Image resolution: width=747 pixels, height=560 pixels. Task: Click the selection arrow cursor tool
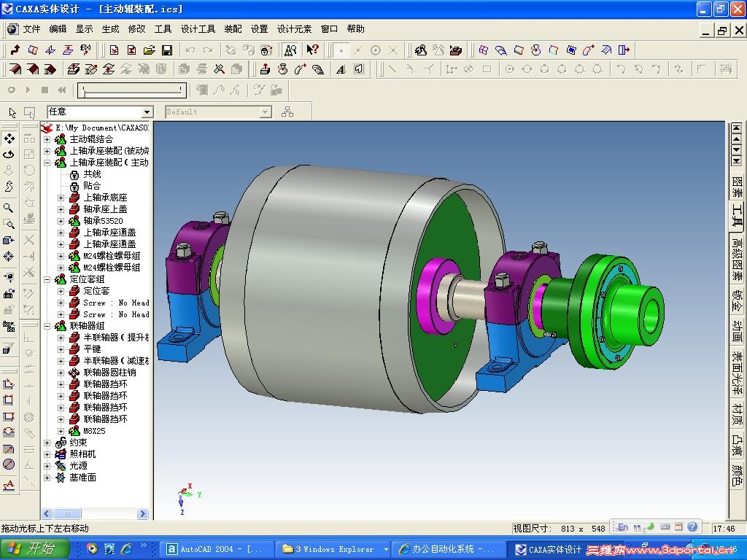click(x=12, y=112)
